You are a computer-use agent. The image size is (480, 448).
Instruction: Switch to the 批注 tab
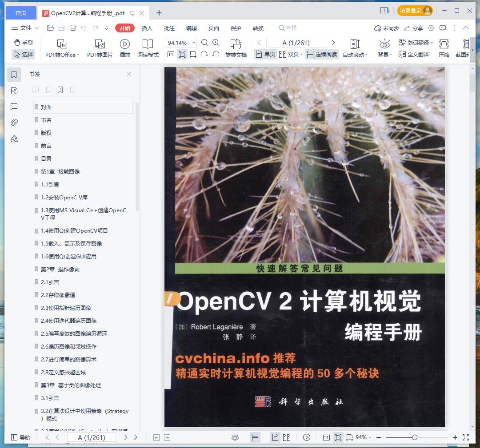pos(169,28)
